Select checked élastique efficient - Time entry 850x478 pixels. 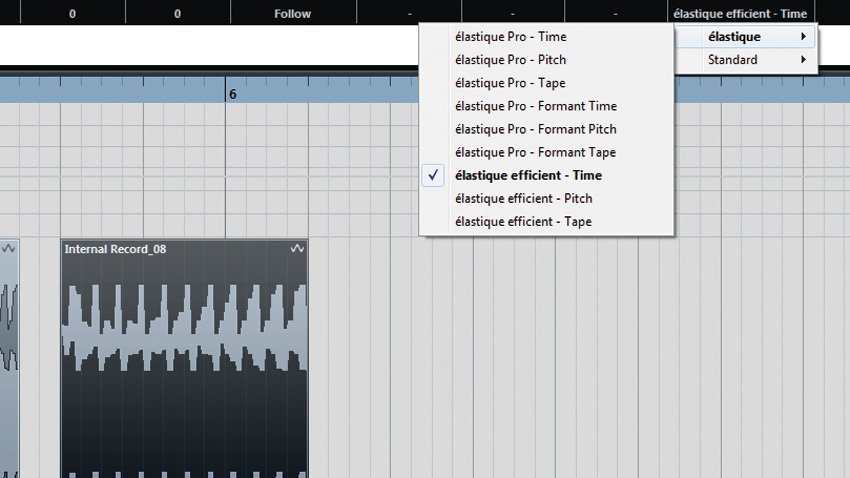coord(546,176)
